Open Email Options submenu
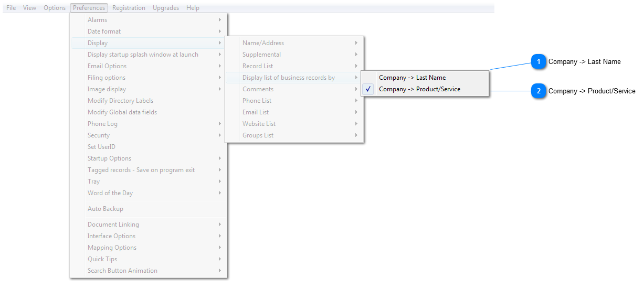Viewport: 644px width, 288px height. [x=149, y=66]
